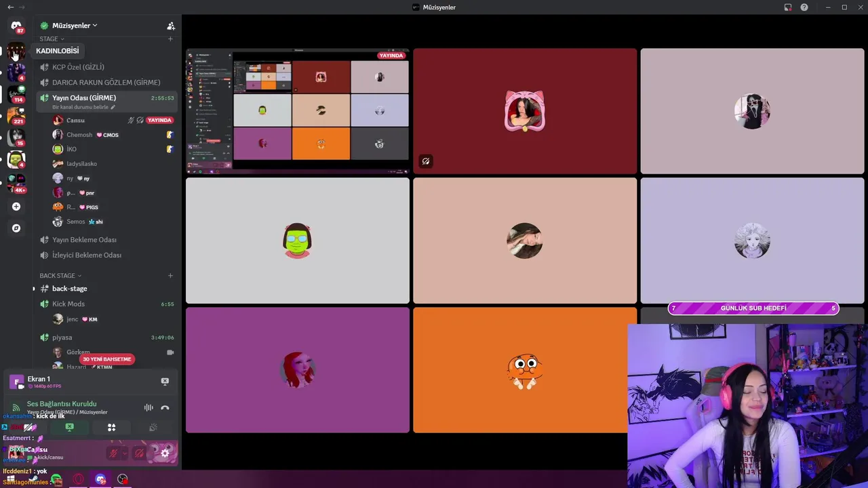Join DARICA RAKUN GÖZLEM voice channel
Viewport: 868px width, 488px height.
[106, 83]
